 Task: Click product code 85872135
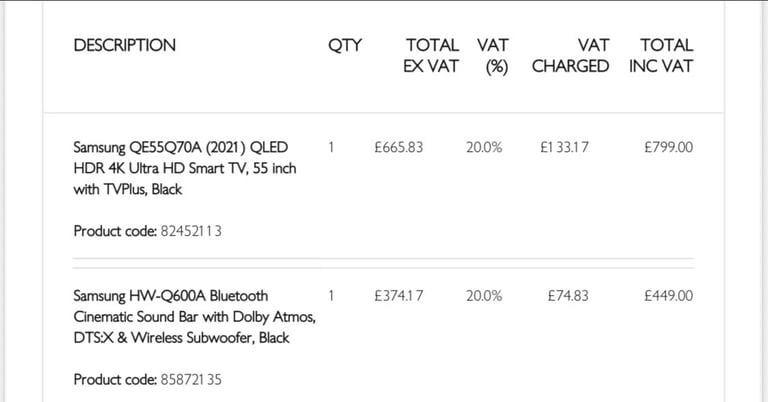click(191, 379)
